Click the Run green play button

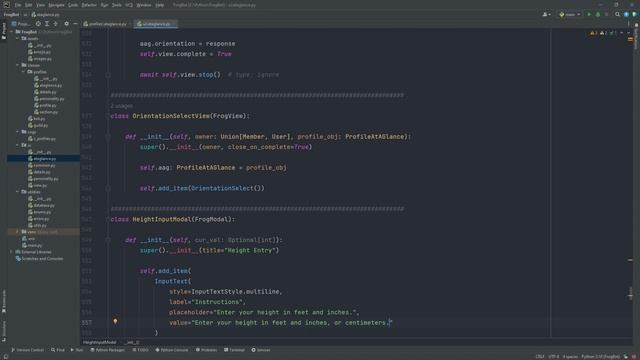click(589, 14)
